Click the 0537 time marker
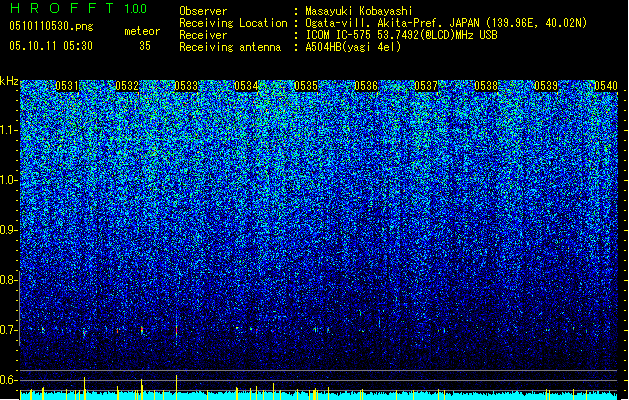 click(426, 86)
